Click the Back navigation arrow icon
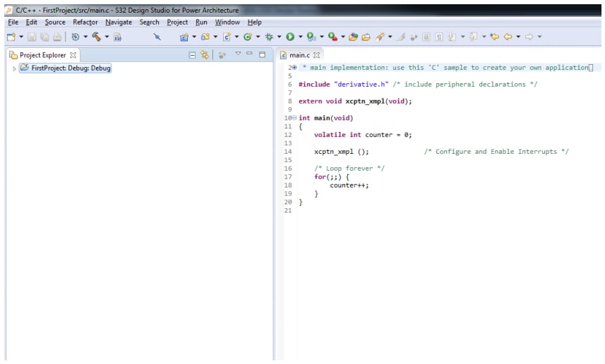Viewport: 605px width, 364px height. coord(508,37)
